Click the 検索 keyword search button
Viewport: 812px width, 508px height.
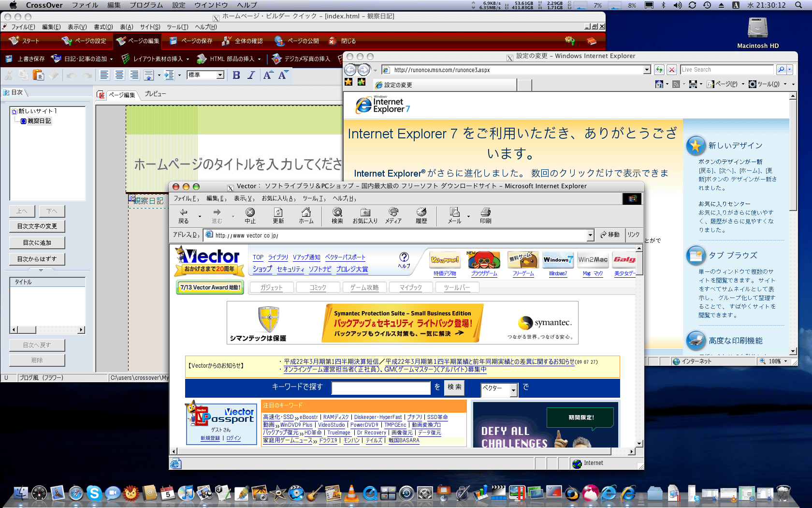point(454,387)
